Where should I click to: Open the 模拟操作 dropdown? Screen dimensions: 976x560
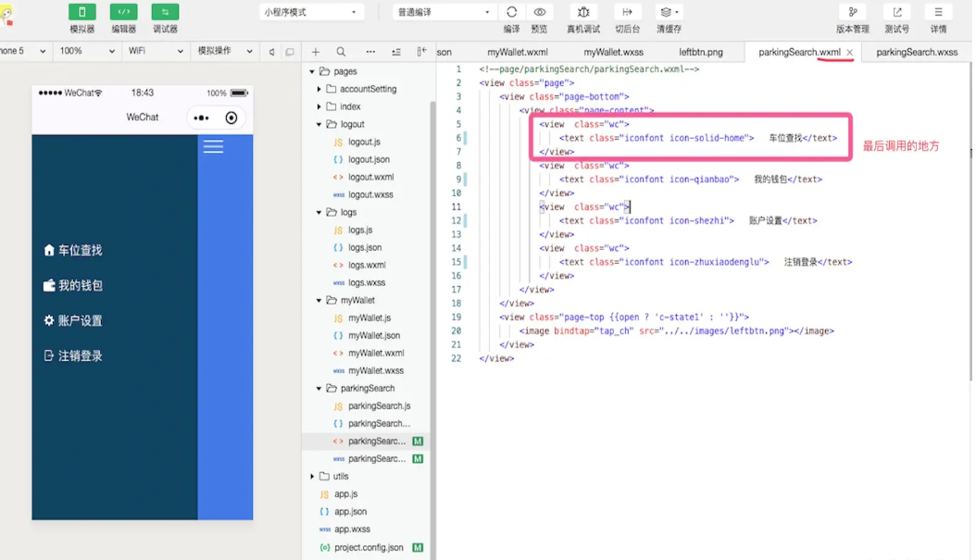(x=225, y=51)
